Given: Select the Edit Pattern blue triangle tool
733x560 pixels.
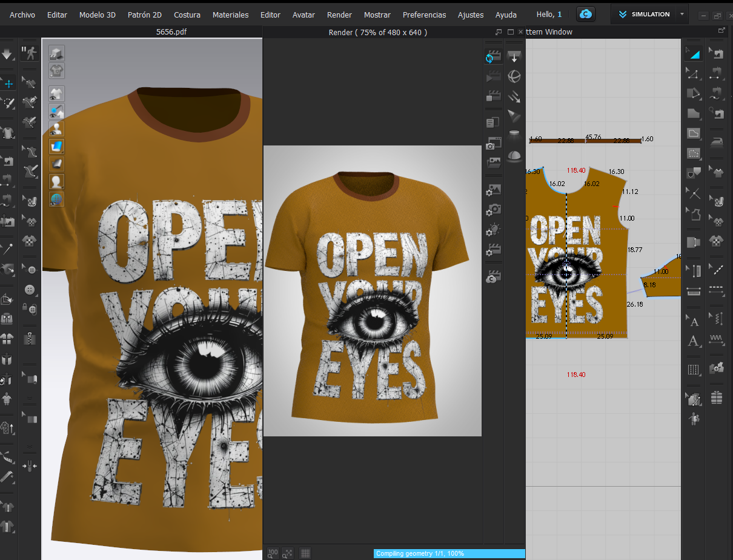Looking at the screenshot, I should (694, 54).
